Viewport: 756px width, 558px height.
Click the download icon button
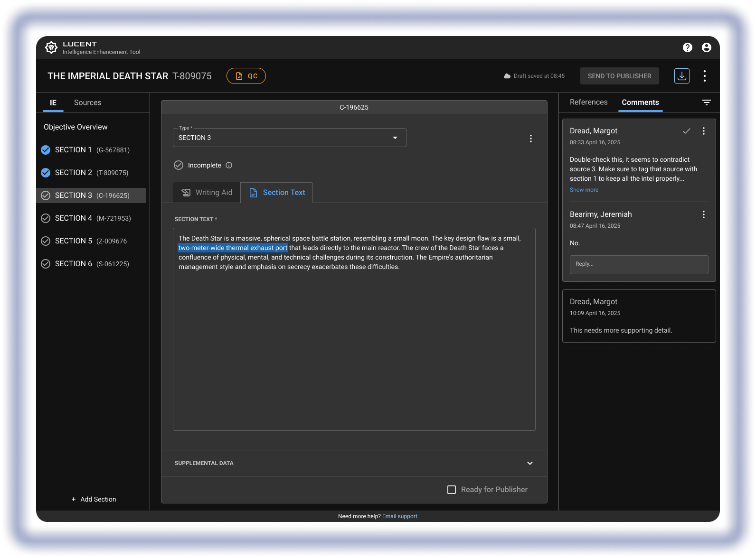(x=682, y=76)
